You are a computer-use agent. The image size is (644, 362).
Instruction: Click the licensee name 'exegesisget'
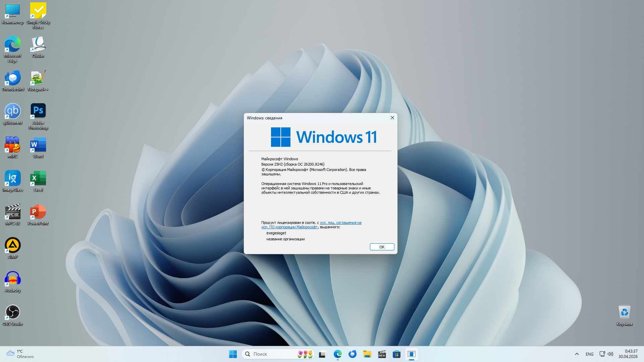[276, 233]
